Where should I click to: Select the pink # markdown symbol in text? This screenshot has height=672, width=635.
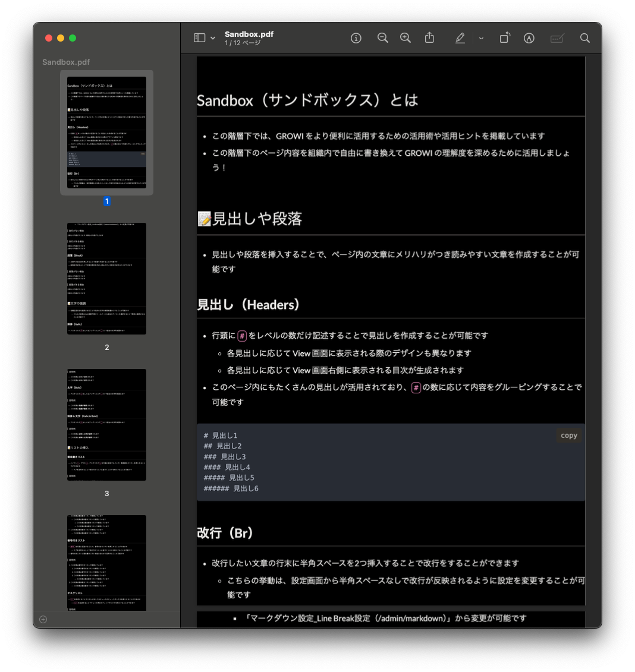pos(242,335)
